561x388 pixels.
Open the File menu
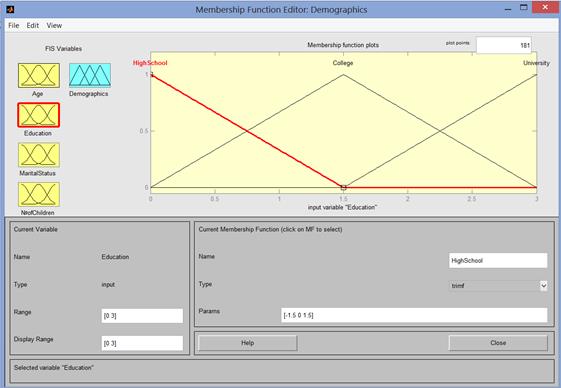pos(14,25)
